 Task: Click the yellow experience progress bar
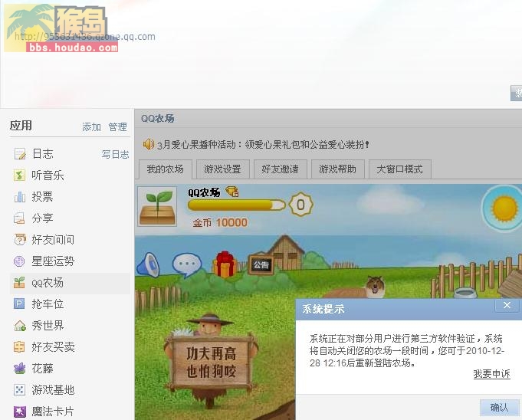coord(237,205)
